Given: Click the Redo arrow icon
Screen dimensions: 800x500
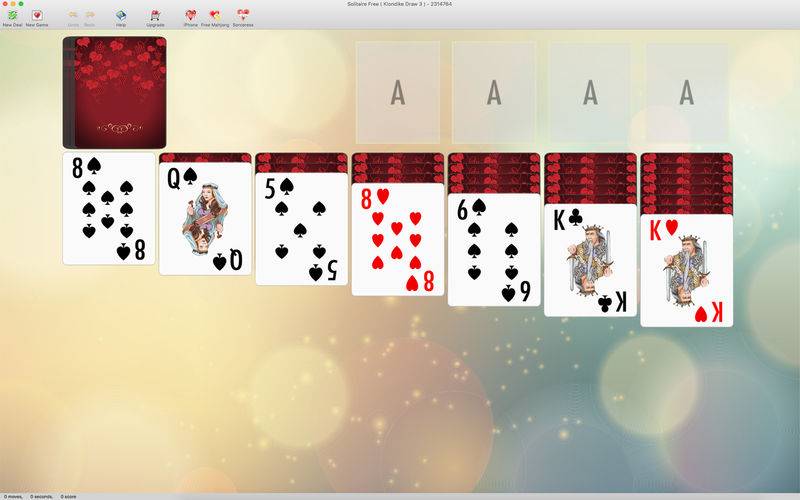Looking at the screenshot, I should (x=90, y=15).
